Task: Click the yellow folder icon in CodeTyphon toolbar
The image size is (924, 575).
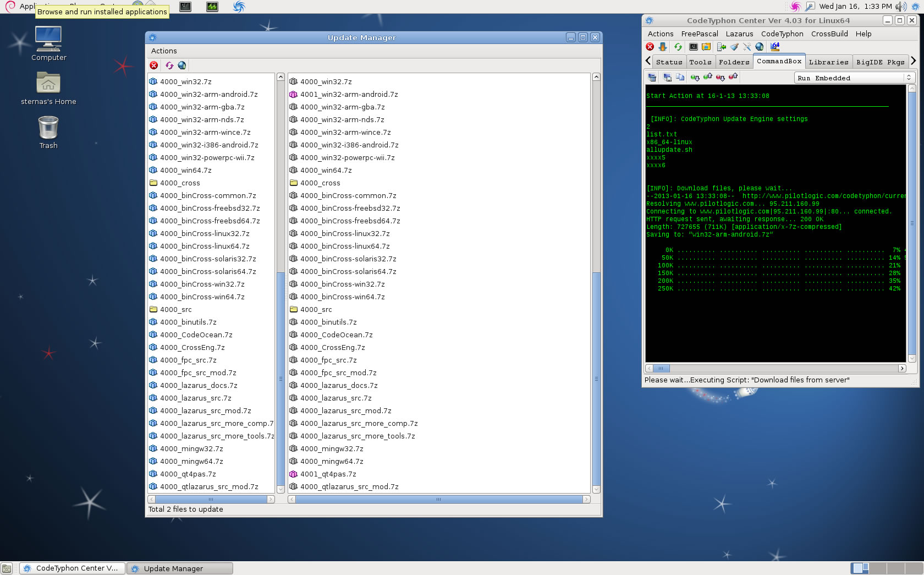Action: click(x=706, y=47)
